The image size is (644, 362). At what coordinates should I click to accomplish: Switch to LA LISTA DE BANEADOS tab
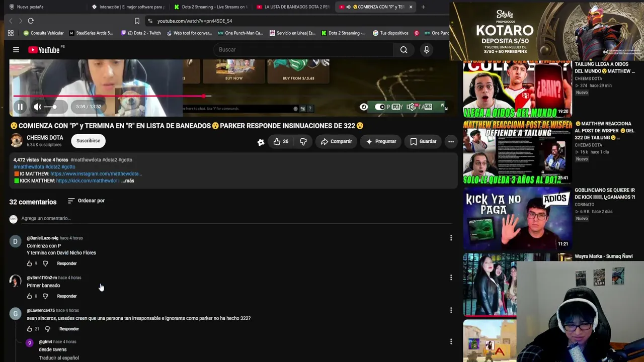(x=292, y=7)
